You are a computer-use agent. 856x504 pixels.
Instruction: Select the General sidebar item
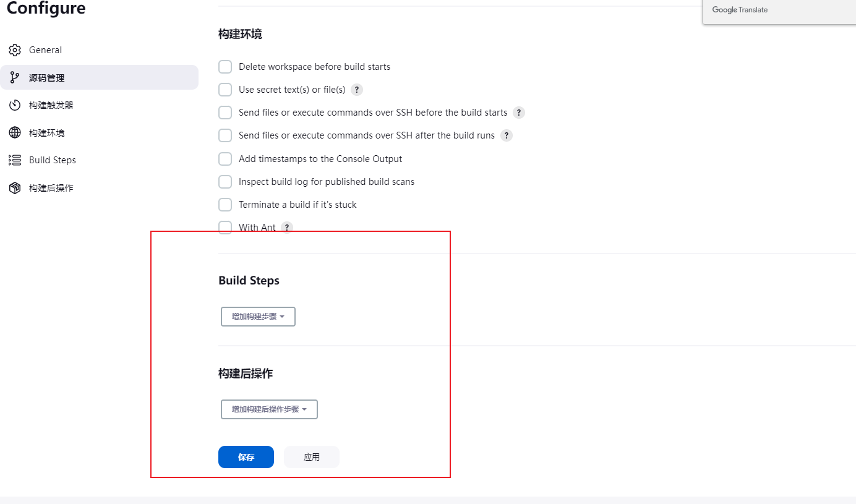45,50
